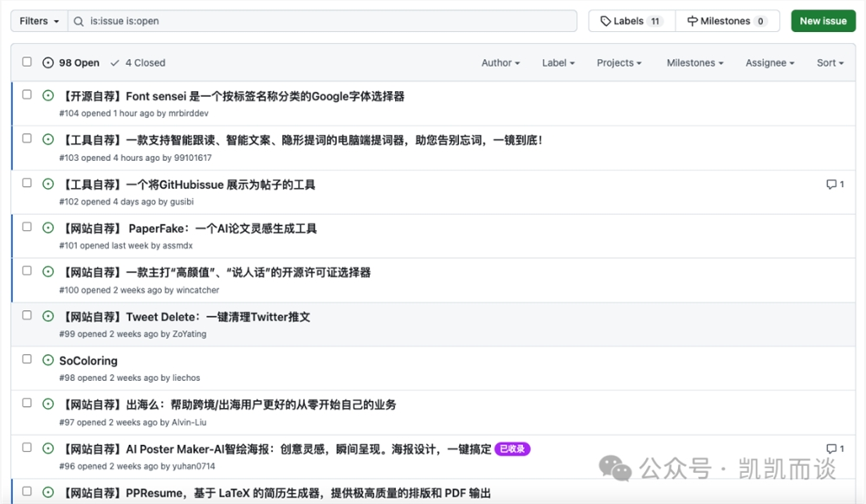The width and height of the screenshot is (866, 504).
Task: Click the Labels tag icon in the header
Action: coord(607,20)
